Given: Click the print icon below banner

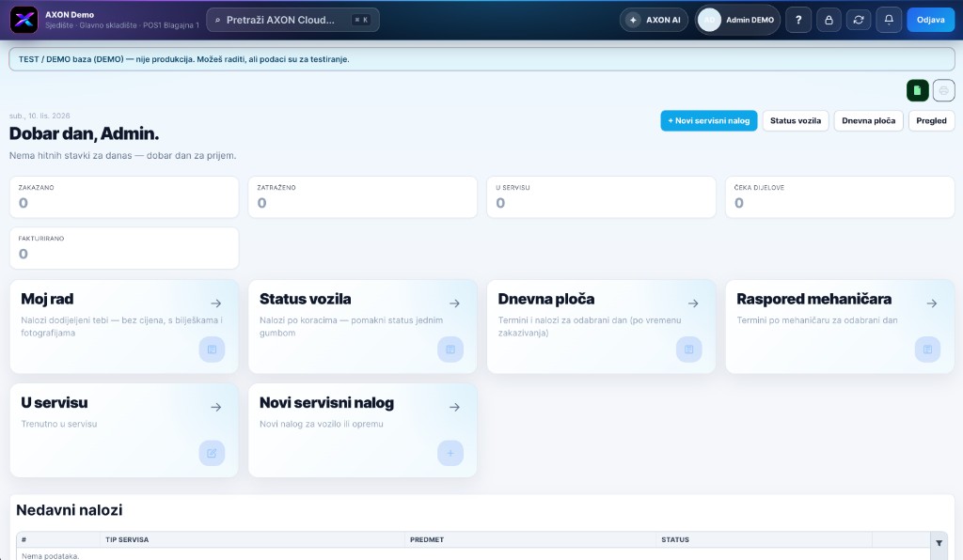Looking at the screenshot, I should tap(944, 91).
